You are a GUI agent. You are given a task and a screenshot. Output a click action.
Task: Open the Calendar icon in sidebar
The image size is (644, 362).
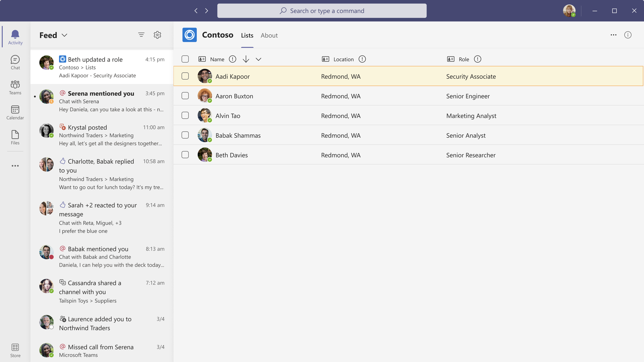tap(15, 112)
